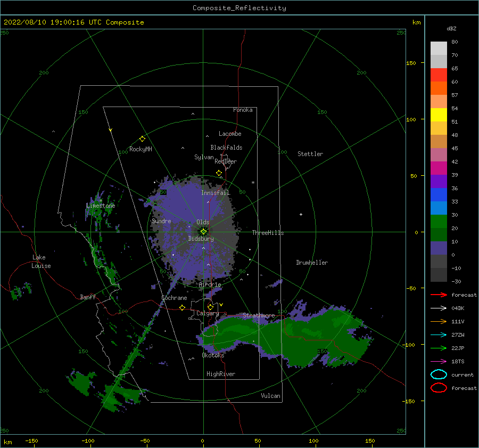Click the Limestone label
This screenshot has height=448, width=479.
pyautogui.click(x=101, y=206)
